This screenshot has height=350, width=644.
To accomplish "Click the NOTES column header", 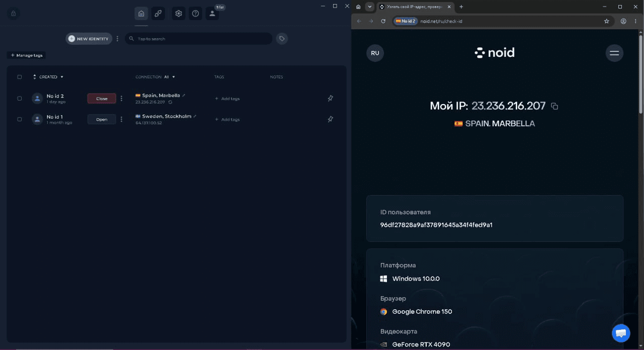I will pyautogui.click(x=276, y=77).
